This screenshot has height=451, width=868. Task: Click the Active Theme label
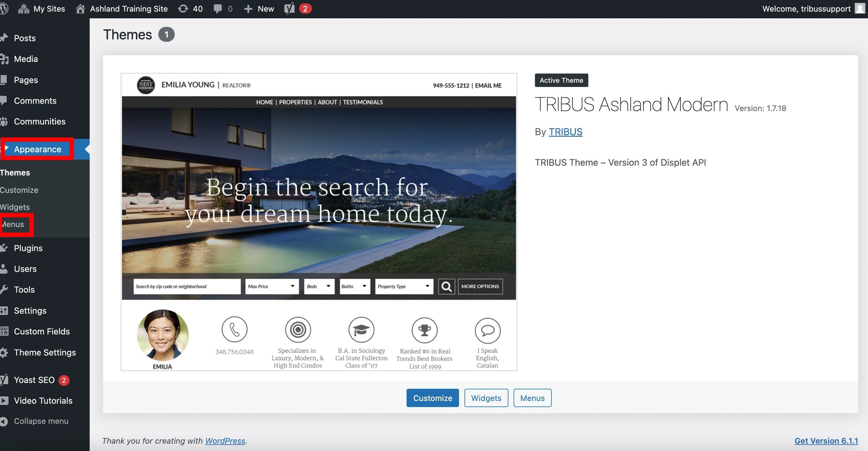click(561, 80)
